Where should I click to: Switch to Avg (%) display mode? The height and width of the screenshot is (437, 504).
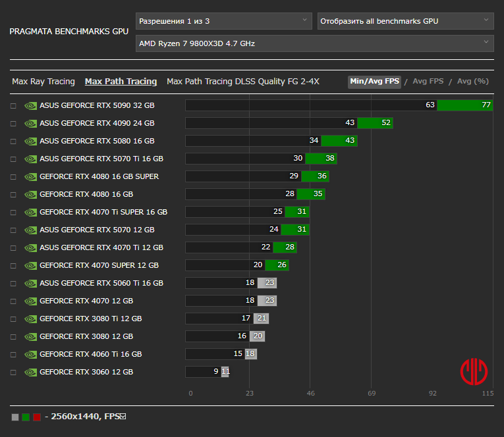[472, 82]
